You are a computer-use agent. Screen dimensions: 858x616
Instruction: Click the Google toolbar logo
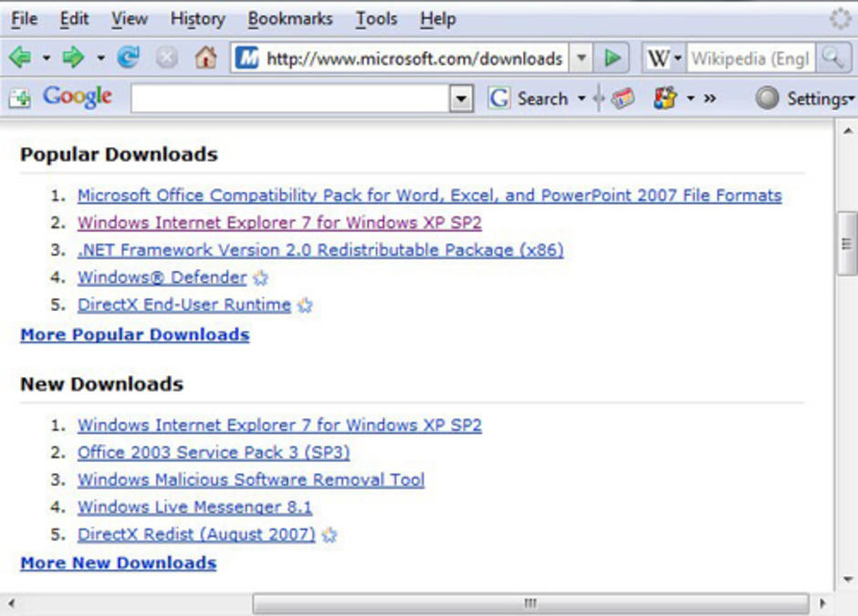(78, 98)
